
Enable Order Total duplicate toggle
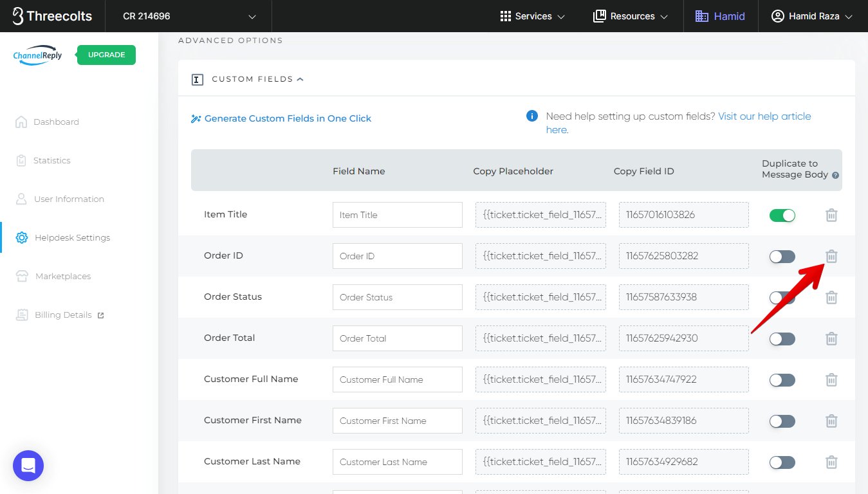tap(782, 339)
